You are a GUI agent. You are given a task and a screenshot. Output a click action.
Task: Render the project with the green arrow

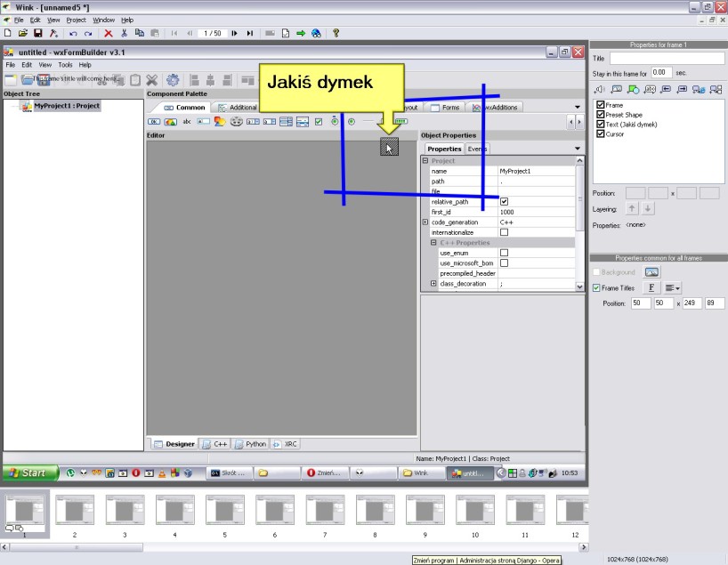[301, 34]
